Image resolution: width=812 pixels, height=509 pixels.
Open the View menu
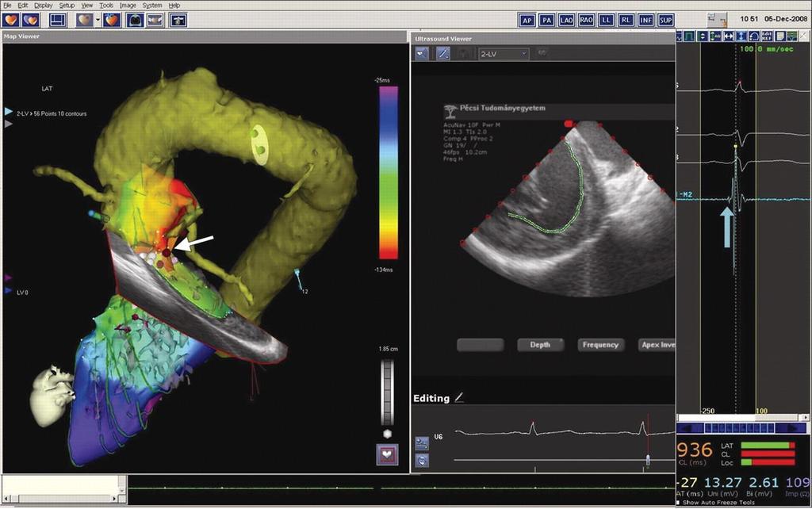pos(87,6)
